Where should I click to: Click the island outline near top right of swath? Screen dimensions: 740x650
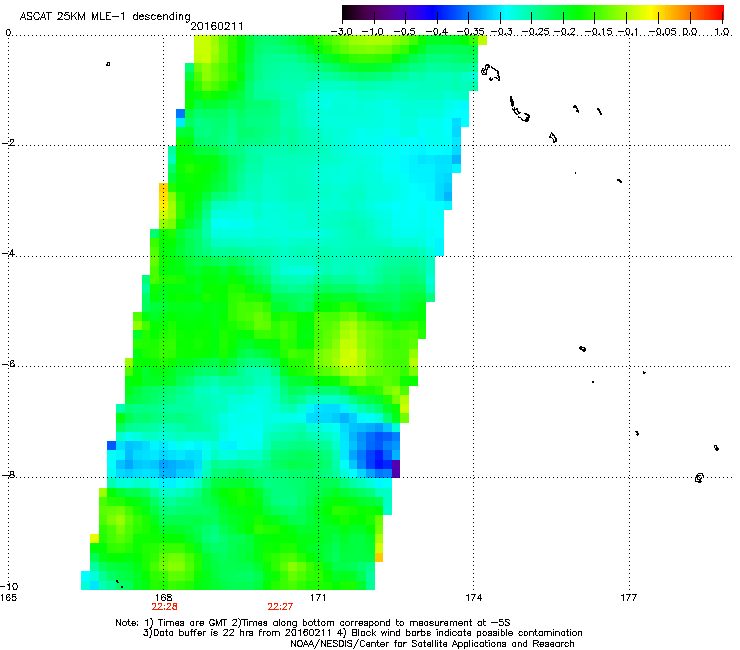coord(490,72)
